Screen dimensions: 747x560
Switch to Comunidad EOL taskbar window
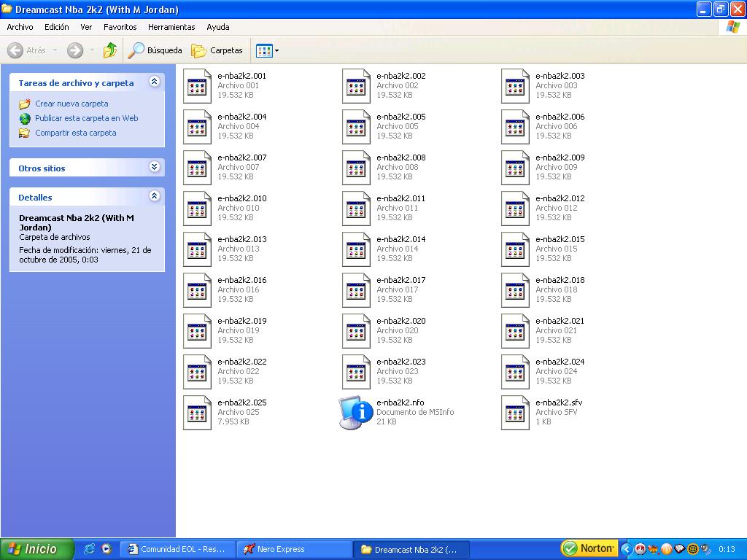tap(178, 550)
